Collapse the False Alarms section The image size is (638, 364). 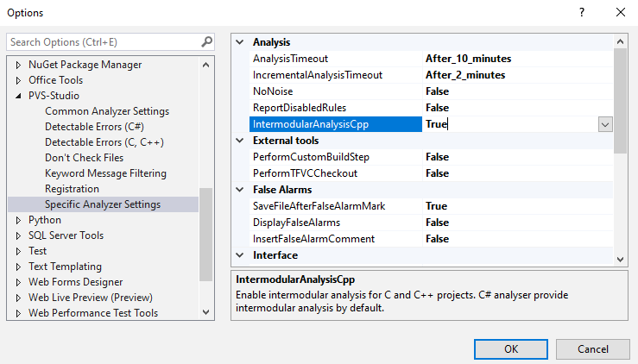[x=240, y=190]
